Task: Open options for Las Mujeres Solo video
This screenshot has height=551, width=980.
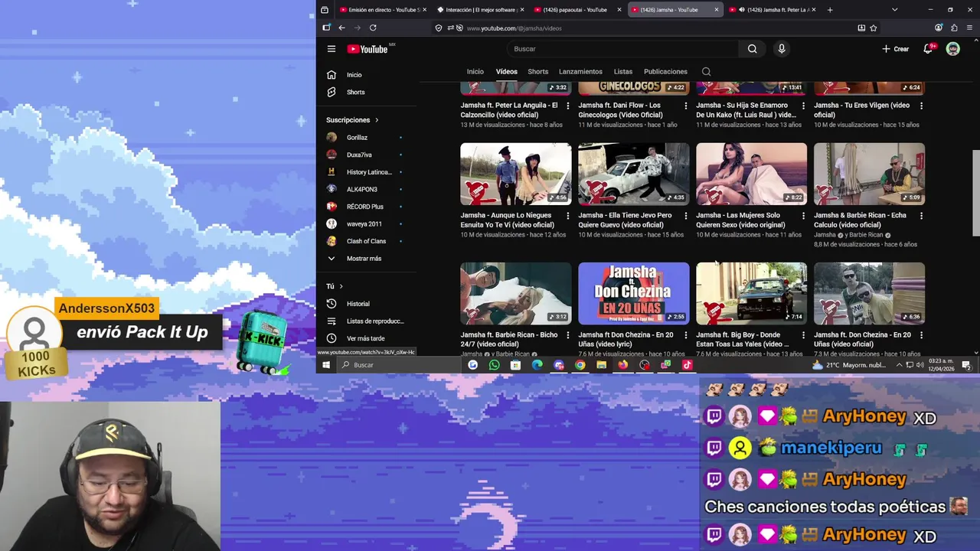Action: click(x=803, y=216)
